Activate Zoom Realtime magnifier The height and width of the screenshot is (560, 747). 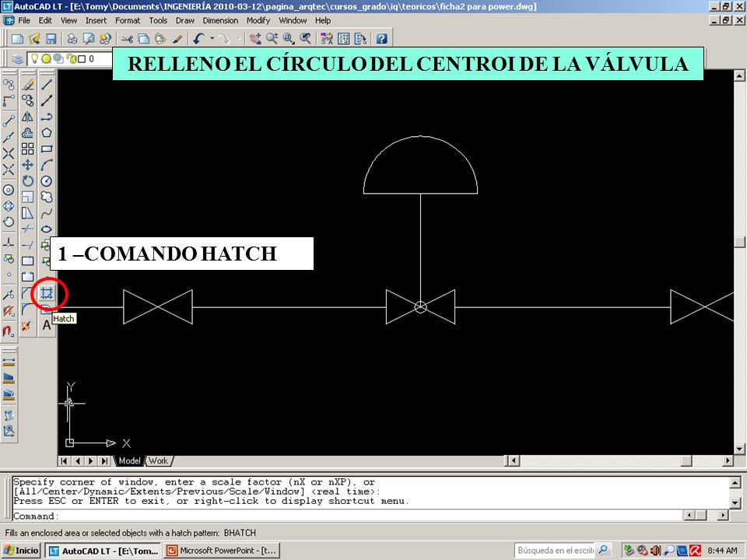272,39
